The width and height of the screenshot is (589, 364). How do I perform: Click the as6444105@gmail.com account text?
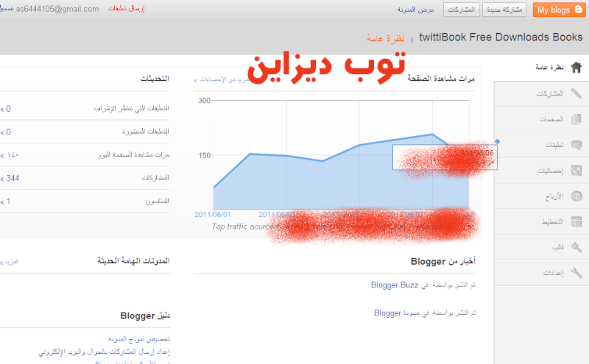(57, 9)
